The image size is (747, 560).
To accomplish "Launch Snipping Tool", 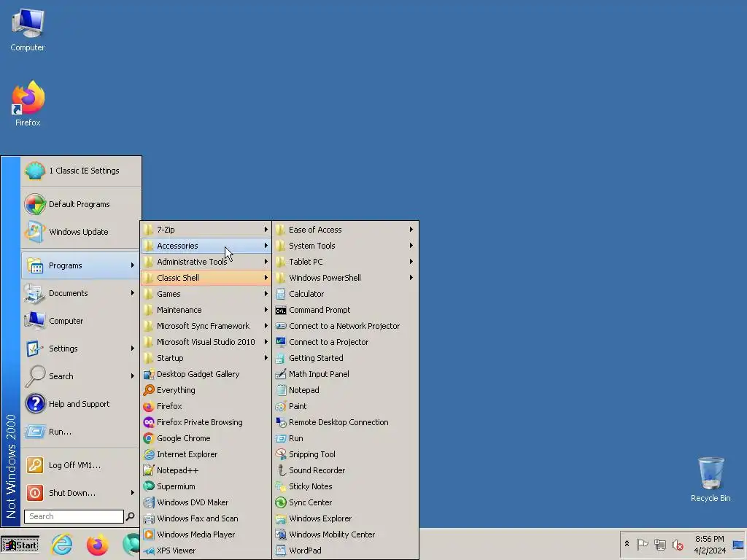I will click(345, 454).
